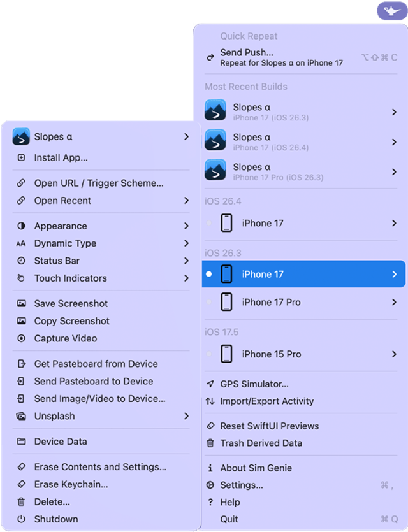The width and height of the screenshot is (408, 532).
Task: Click the booted status dot on iOS 26.3 iPhone 17
Action: pyautogui.click(x=208, y=274)
